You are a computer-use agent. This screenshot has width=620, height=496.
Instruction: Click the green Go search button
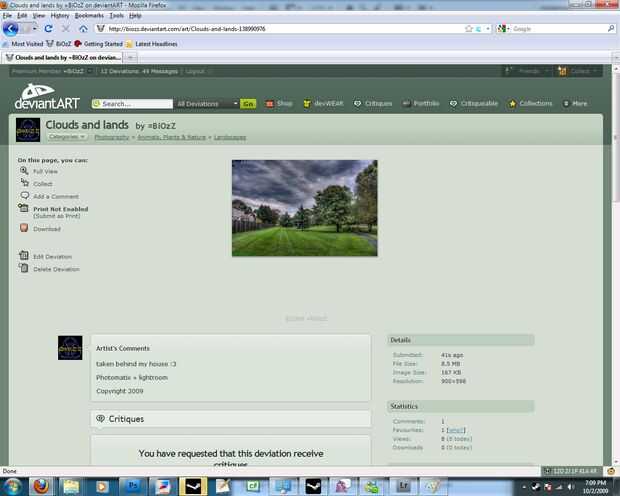(x=248, y=104)
